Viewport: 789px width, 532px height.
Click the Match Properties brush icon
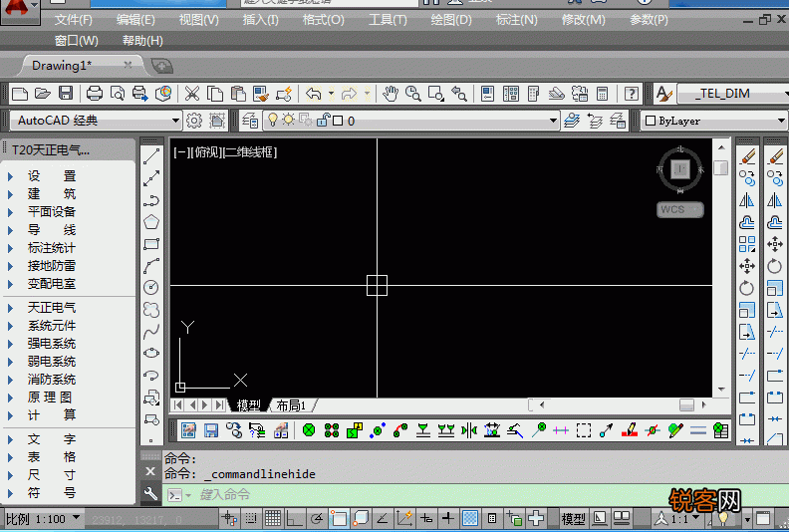tap(261, 94)
